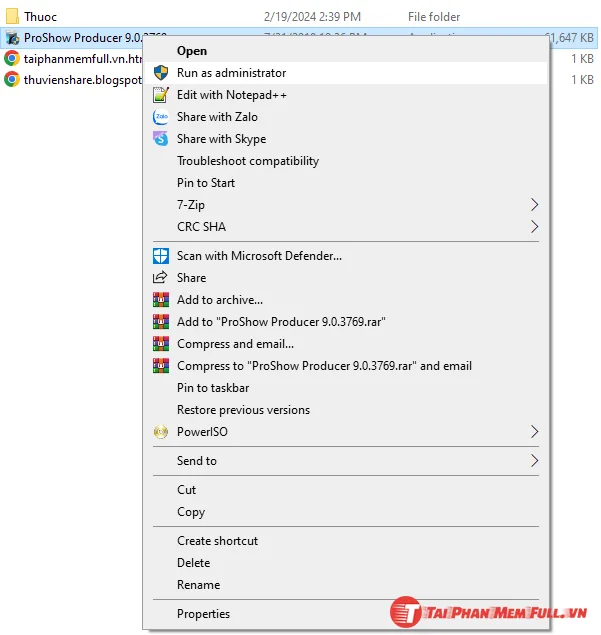Image resolution: width=601 pixels, height=635 pixels.
Task: Choose Copy from the context menu
Action: 345,512
